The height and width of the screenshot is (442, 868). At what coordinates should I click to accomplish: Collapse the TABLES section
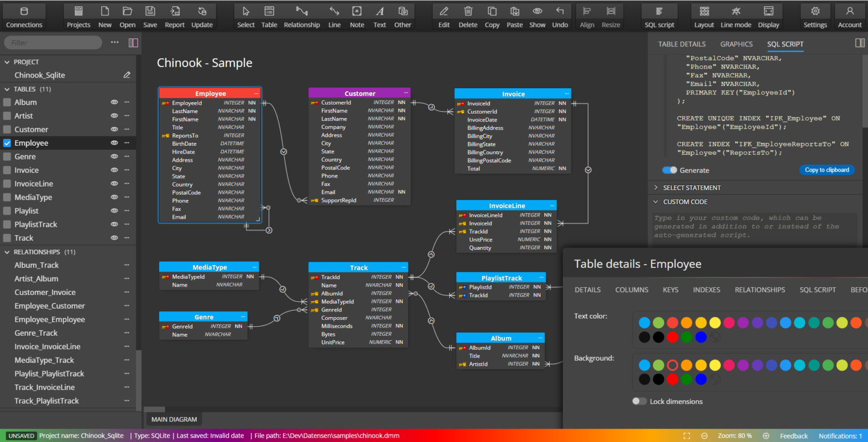(x=7, y=89)
